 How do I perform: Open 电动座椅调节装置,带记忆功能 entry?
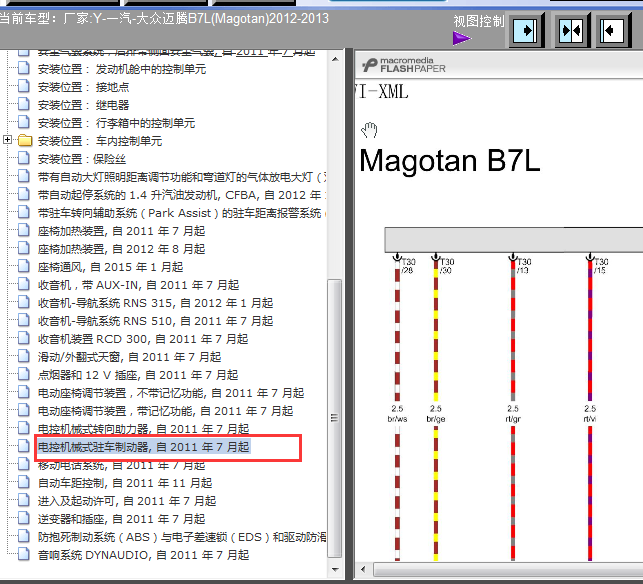coord(165,411)
